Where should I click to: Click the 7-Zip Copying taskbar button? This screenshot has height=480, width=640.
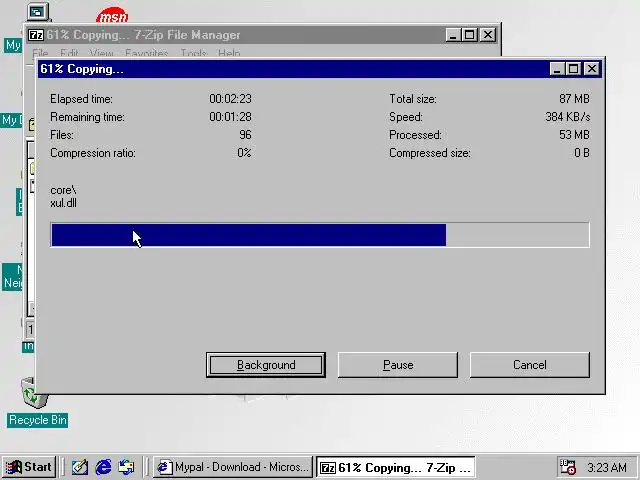pos(396,467)
